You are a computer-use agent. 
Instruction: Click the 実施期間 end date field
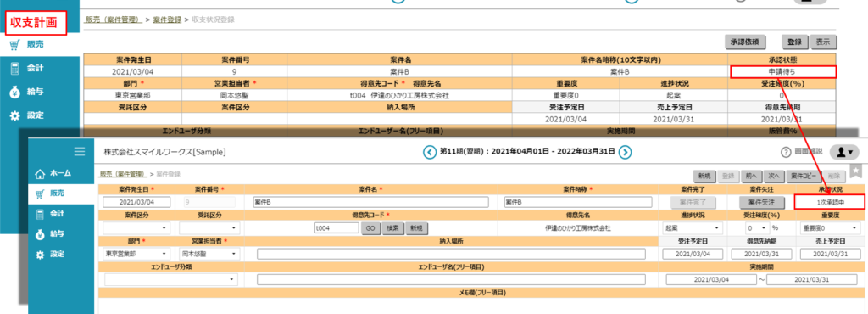pos(811,280)
